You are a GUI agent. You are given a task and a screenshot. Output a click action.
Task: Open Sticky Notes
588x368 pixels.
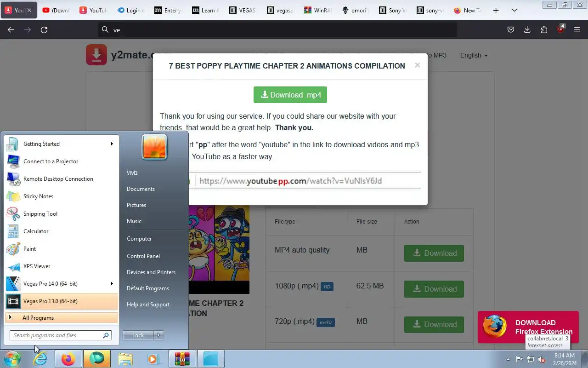click(62, 196)
